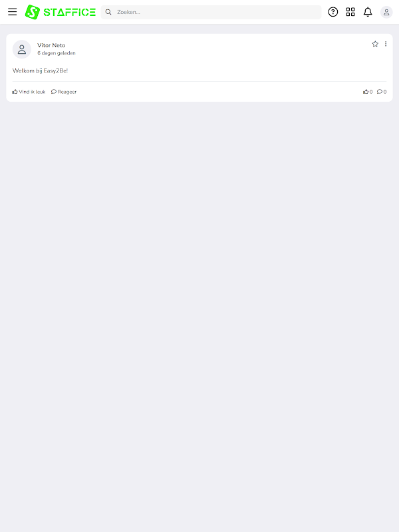The image size is (399, 532).
Task: Open the hamburger navigation menu
Action: [x=12, y=12]
